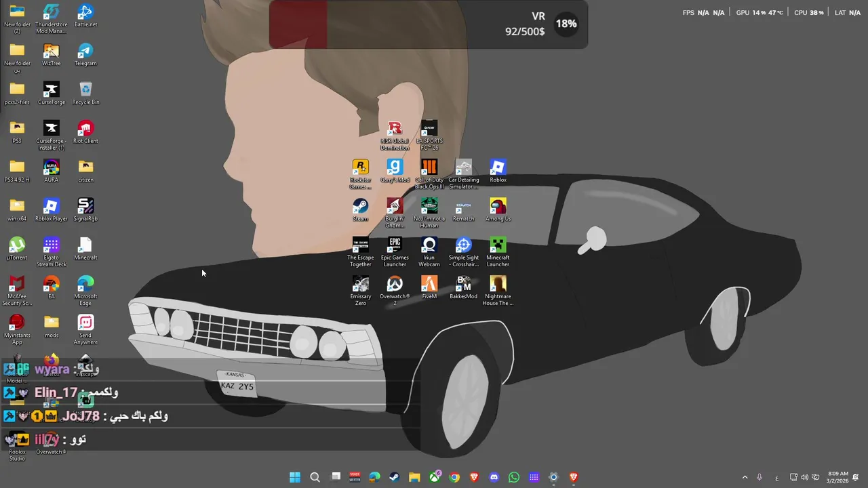Open the pcsx2-files folder

pos(17,94)
